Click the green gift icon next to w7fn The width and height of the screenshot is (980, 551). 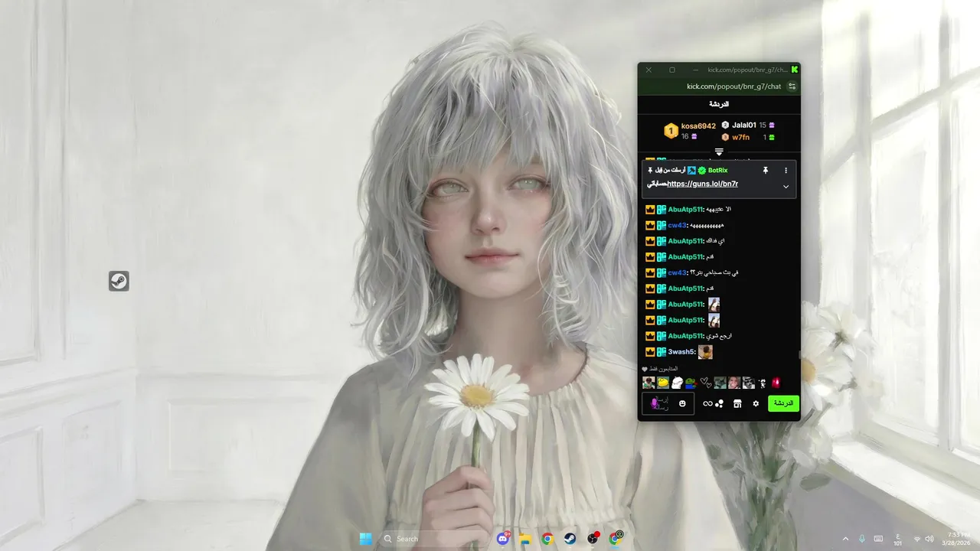click(x=772, y=137)
